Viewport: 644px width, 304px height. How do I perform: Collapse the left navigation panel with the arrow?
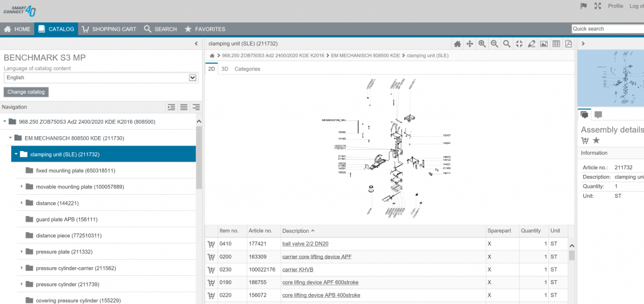(196, 44)
